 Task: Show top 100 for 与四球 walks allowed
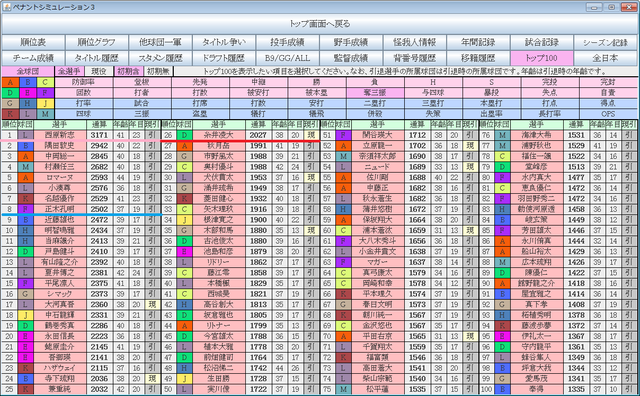coord(433,93)
